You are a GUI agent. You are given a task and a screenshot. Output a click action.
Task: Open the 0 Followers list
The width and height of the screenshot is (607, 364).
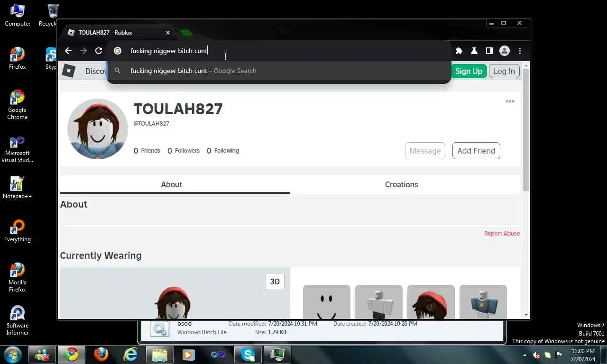tap(184, 151)
